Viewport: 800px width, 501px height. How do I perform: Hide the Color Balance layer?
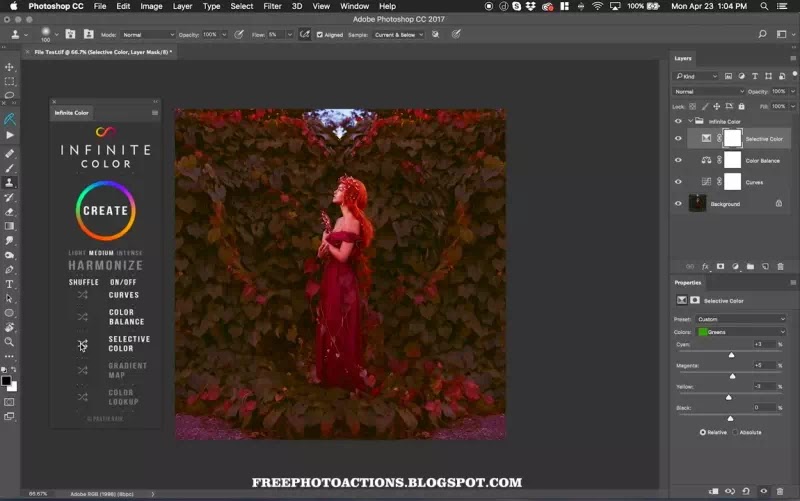678,160
